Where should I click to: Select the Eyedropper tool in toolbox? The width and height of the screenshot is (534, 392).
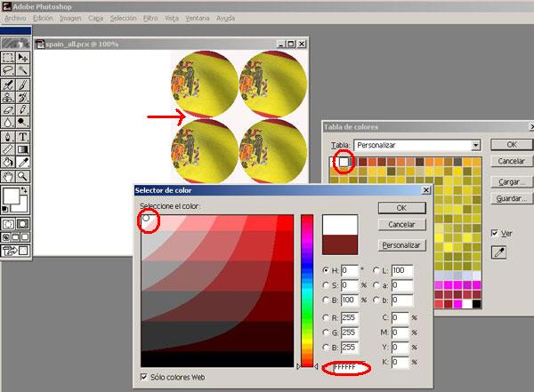(x=23, y=162)
